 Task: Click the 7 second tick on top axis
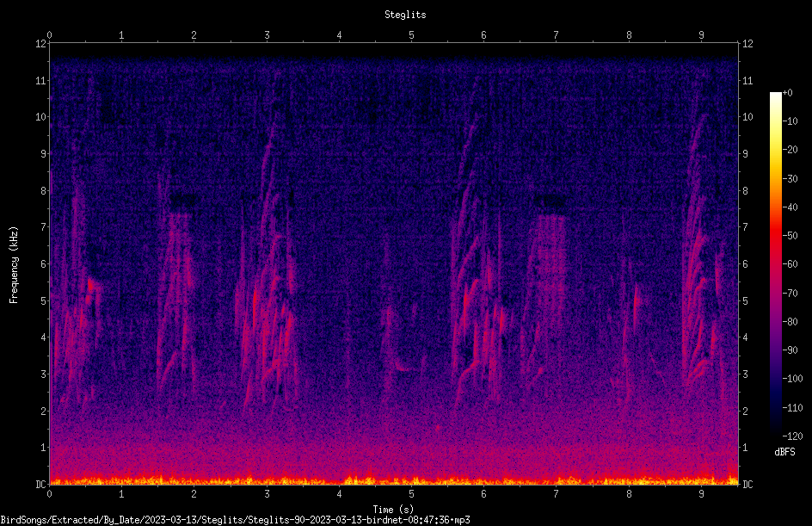pos(557,35)
